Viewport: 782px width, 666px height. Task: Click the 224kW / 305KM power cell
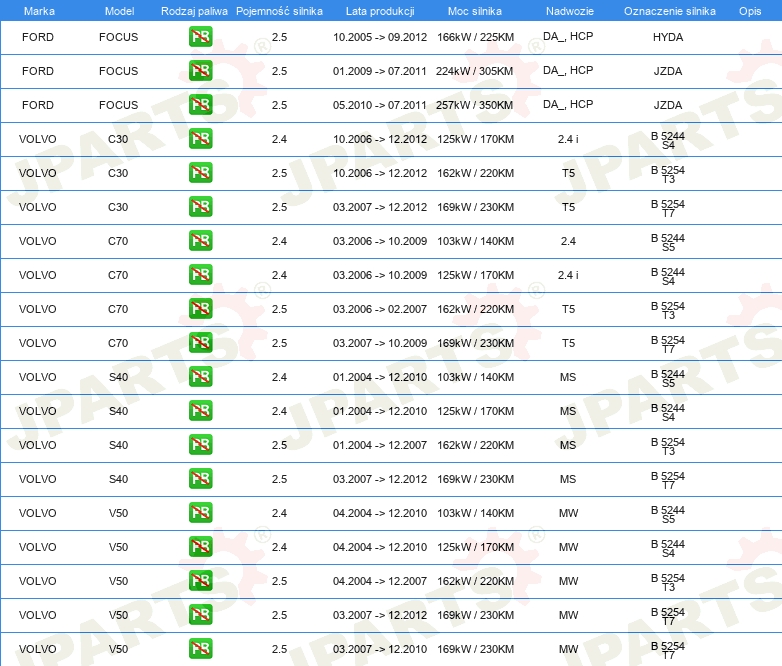474,71
